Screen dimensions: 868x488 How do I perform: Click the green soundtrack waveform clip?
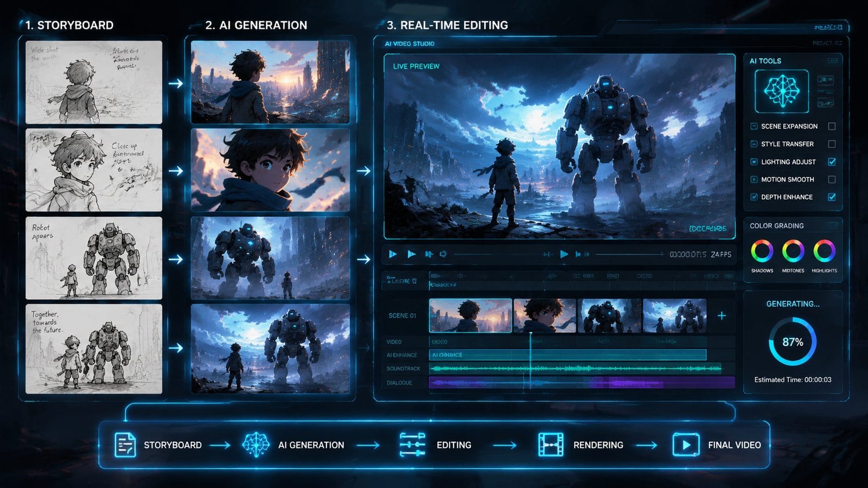tap(575, 369)
